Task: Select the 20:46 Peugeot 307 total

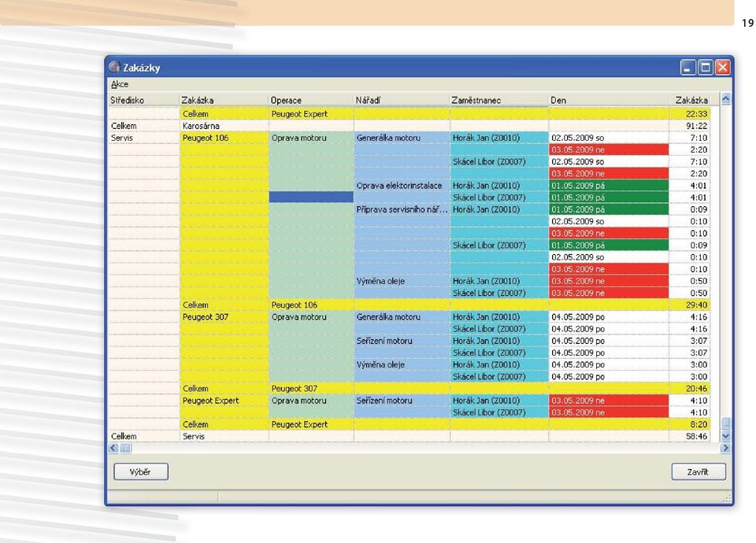Action: click(x=690, y=388)
